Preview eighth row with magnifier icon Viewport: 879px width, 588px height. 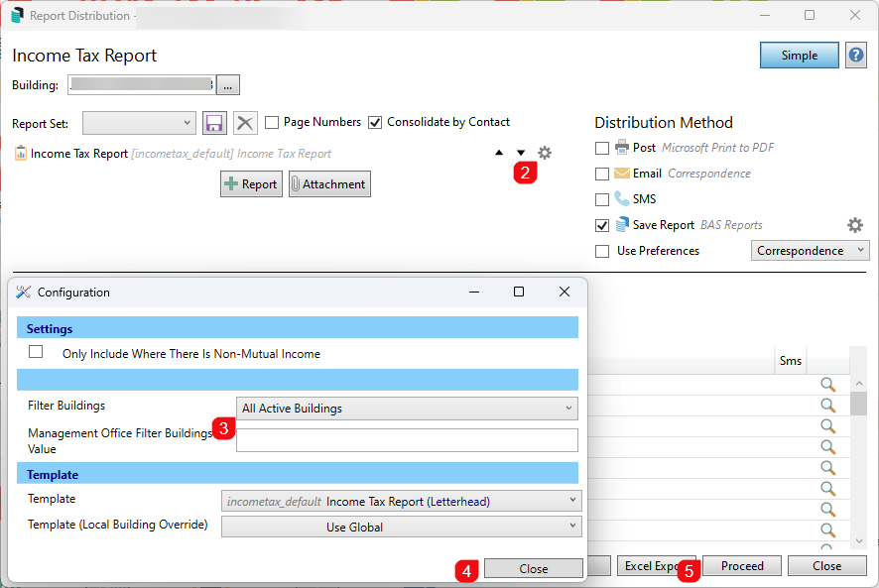[828, 529]
